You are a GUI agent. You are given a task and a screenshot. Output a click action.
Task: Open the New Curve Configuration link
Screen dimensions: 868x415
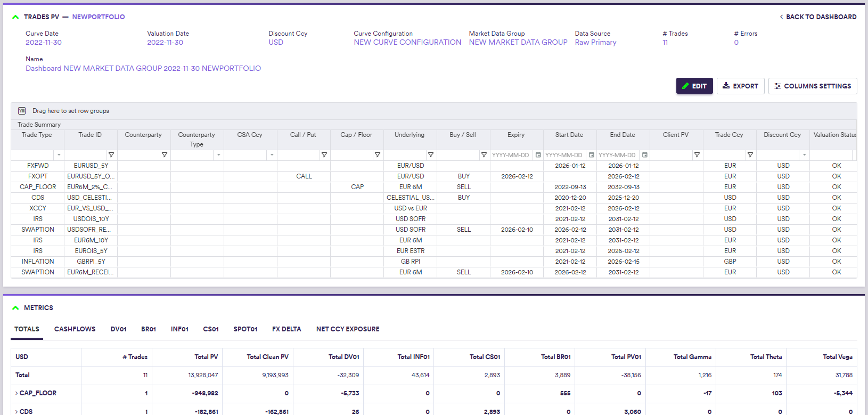point(407,43)
